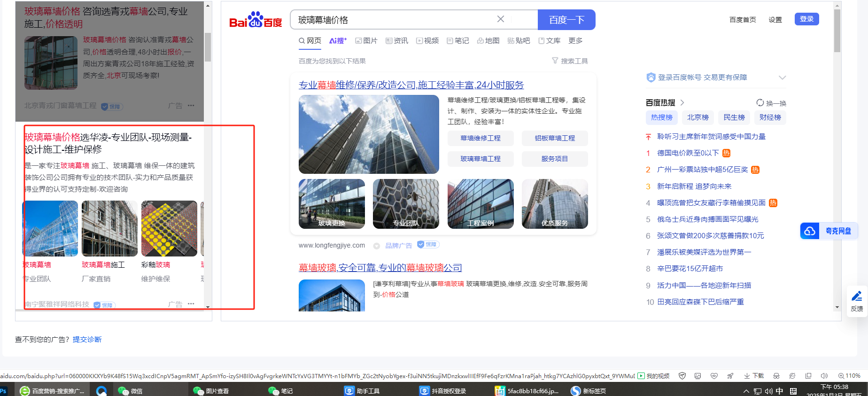Image resolution: width=868 pixels, height=396 pixels.
Task: Open the 工程案例 thumbnail
Action: click(x=480, y=204)
